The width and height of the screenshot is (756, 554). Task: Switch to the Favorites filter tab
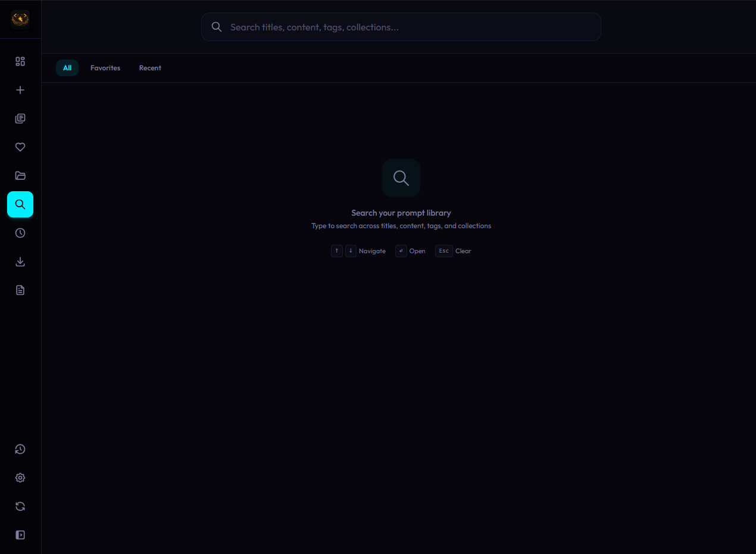coord(105,68)
